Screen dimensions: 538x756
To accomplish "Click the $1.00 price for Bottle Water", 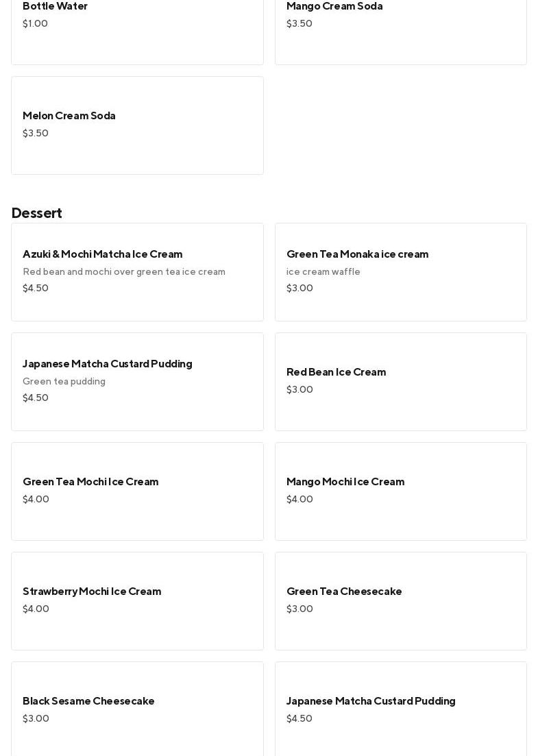I will tap(35, 24).
